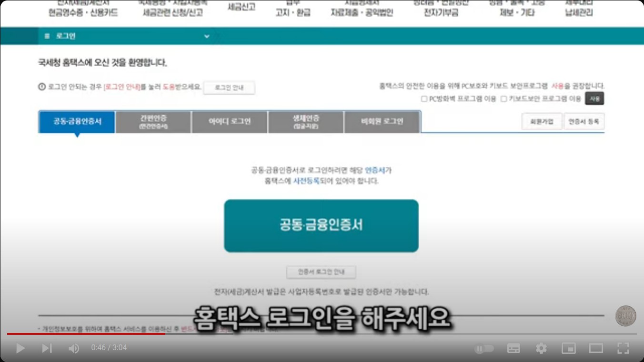Click the red [로그인 안내] link text
This screenshot has height=362, width=644.
[122, 87]
